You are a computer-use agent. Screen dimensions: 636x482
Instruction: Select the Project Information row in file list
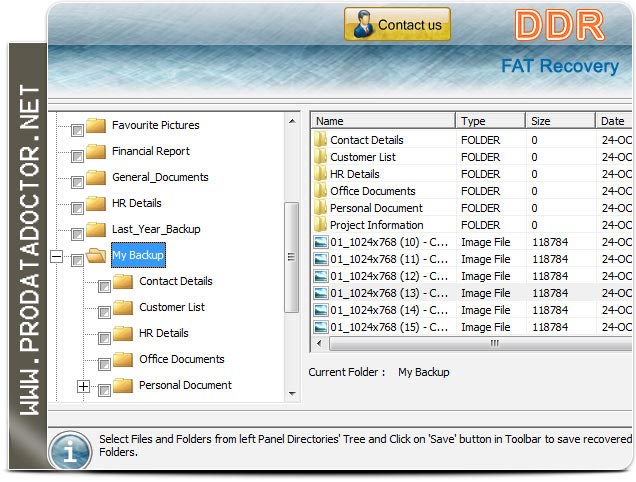point(472,225)
